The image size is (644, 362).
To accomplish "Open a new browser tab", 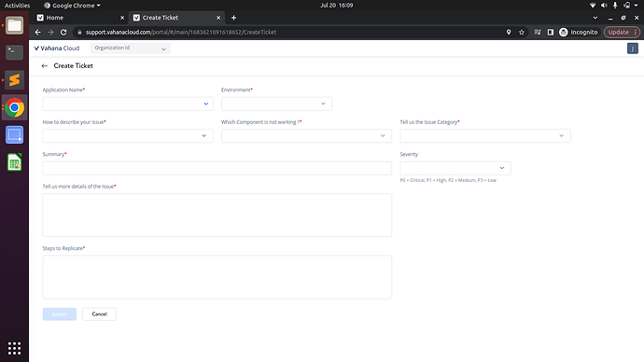I will coord(233,18).
